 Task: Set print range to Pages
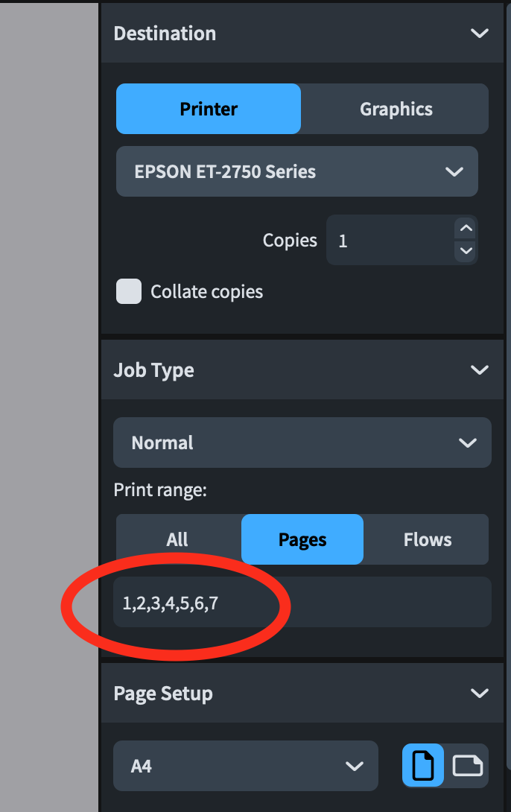(x=302, y=539)
